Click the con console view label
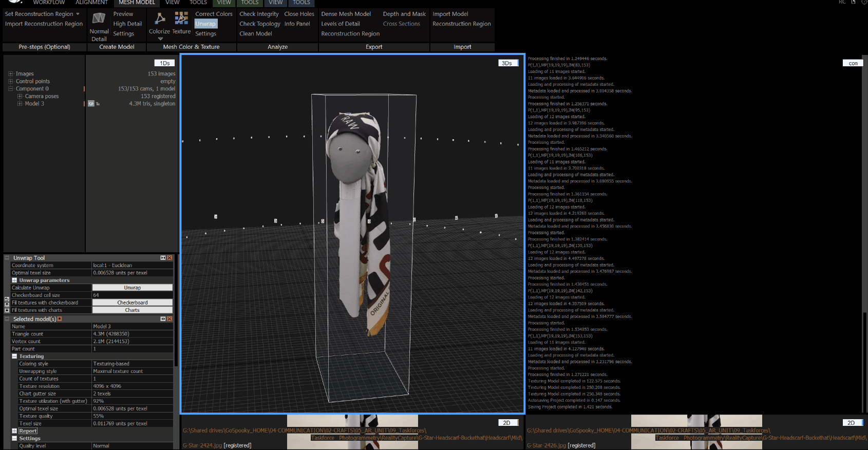 853,63
